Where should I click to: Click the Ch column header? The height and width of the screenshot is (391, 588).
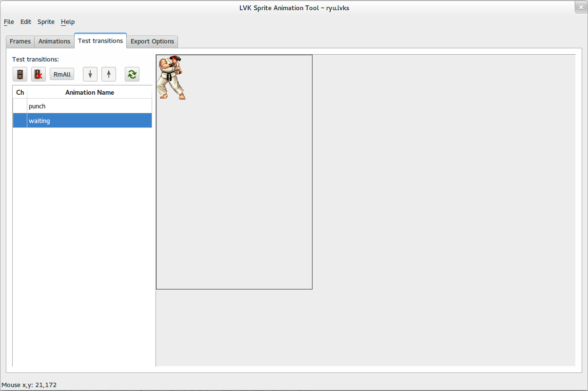click(x=20, y=92)
